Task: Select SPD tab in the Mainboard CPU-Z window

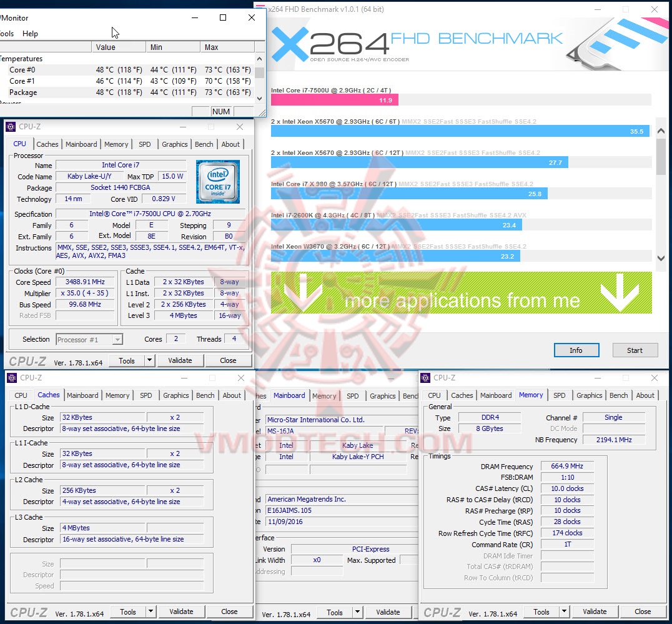Action: 353,396
